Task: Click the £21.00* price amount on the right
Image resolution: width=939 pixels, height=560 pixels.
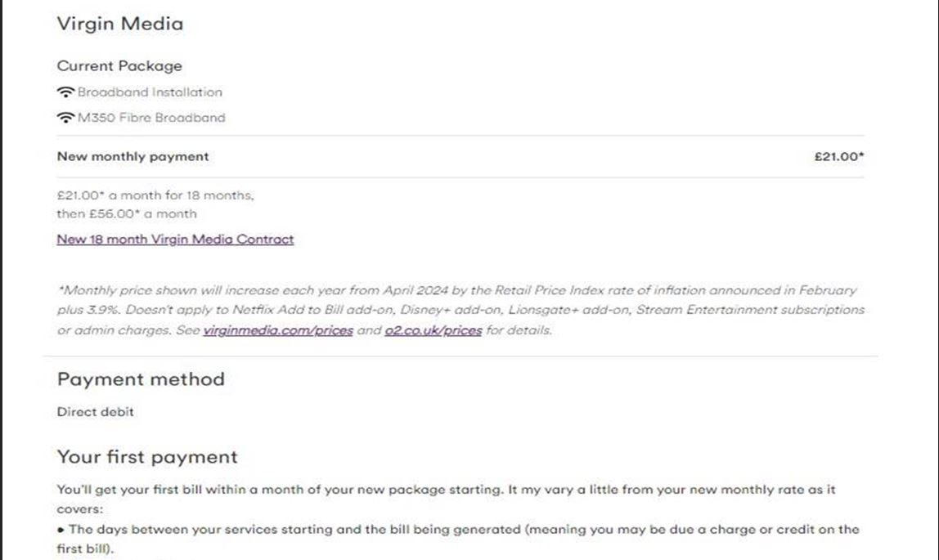Action: coord(839,157)
